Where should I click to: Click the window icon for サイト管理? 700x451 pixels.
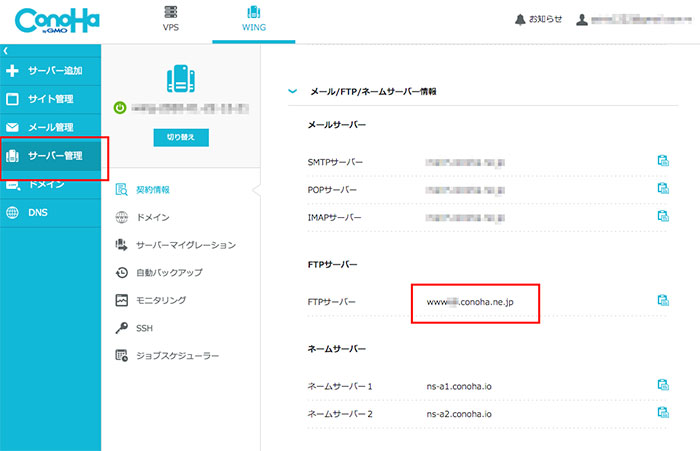(12, 99)
